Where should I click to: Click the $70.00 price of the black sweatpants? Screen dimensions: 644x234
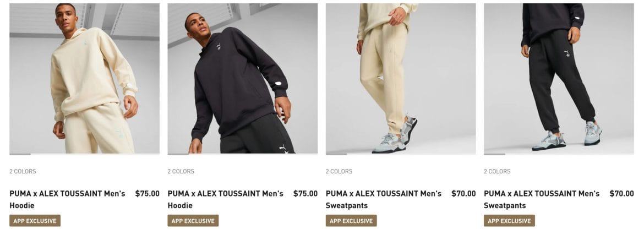click(x=621, y=193)
